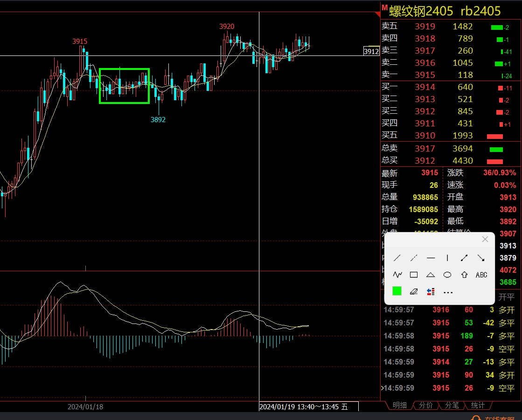Click the red M icon beside 螺纹钢2405
Screen dimensions: 522x420
click(384, 7)
